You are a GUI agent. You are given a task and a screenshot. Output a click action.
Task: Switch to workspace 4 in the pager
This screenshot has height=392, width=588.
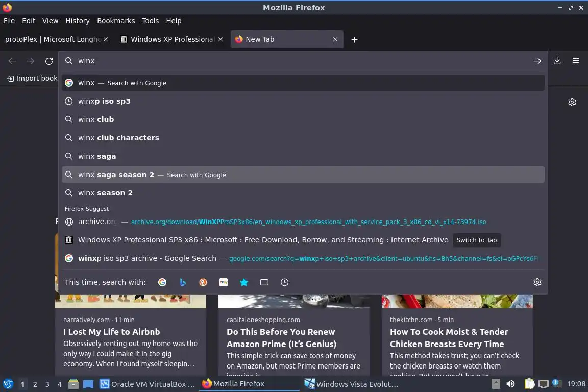[60, 384]
